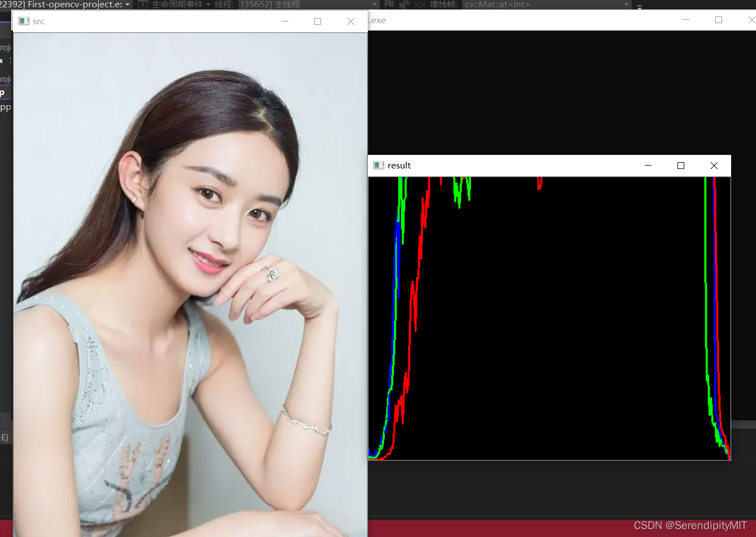Click the CSDN @SerendipityMIT watermark link

pos(690,526)
